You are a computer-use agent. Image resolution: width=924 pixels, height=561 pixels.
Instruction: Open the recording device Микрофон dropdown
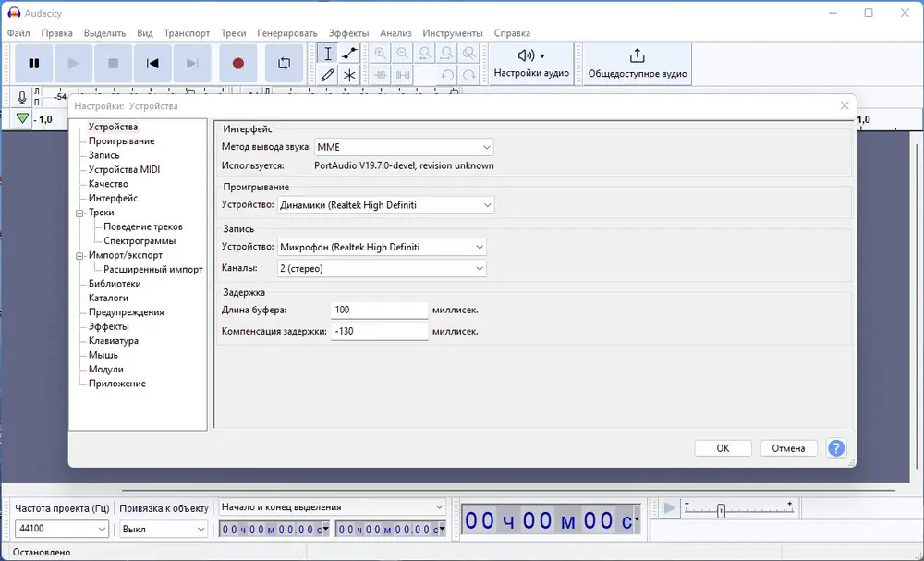click(x=382, y=247)
